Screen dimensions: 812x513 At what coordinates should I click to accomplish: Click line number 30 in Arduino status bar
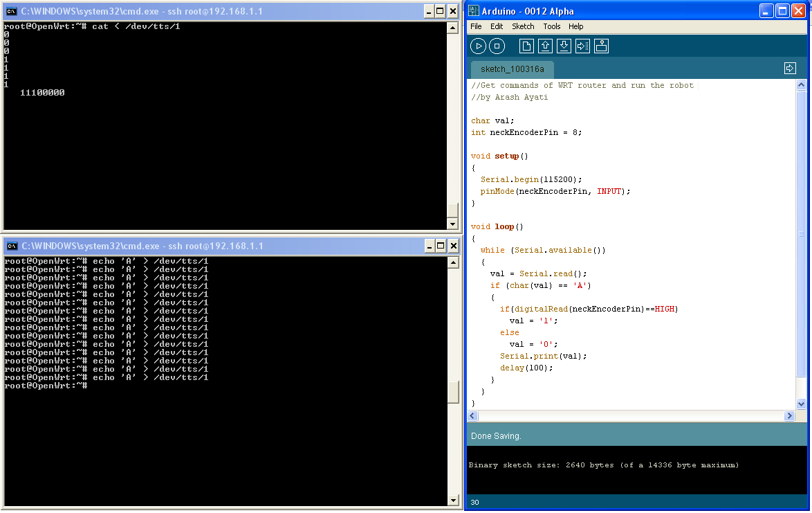tap(474, 502)
